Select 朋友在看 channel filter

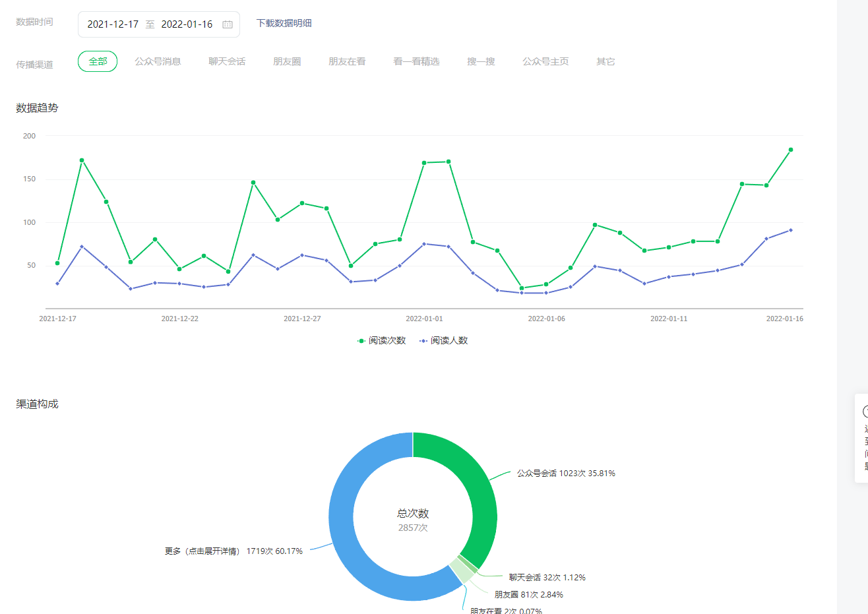(x=347, y=61)
